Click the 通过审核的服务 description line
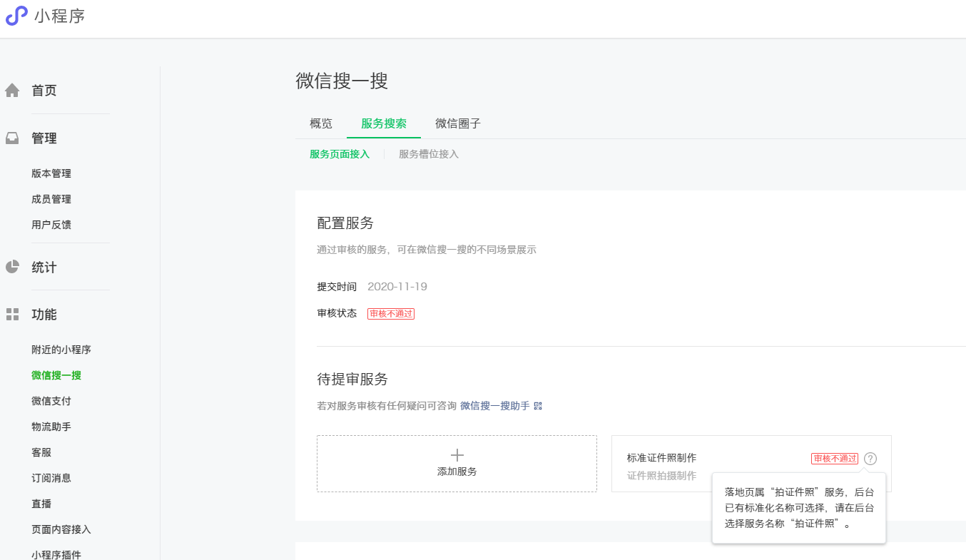The width and height of the screenshot is (966, 560). 427,250
